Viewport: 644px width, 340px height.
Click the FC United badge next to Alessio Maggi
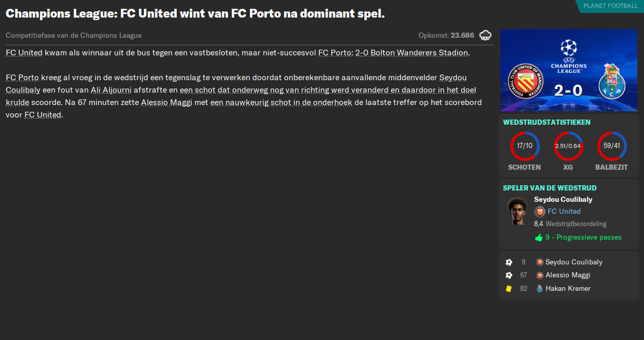(x=540, y=275)
